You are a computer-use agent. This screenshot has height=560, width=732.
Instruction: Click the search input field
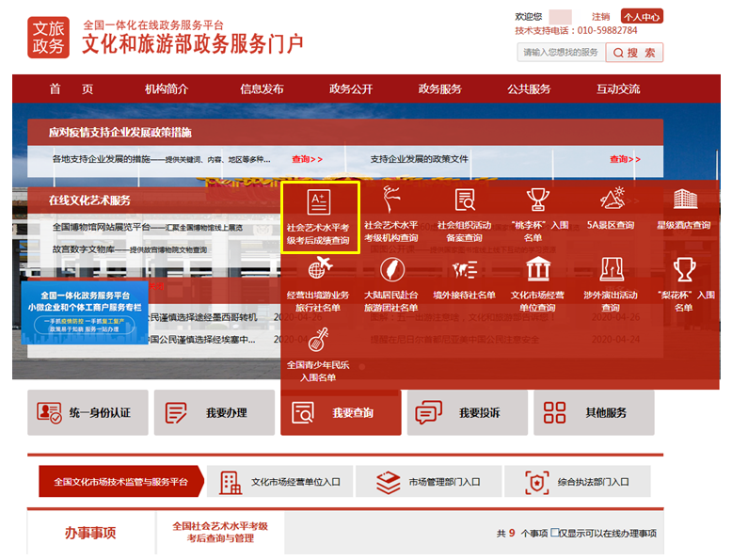(x=562, y=53)
